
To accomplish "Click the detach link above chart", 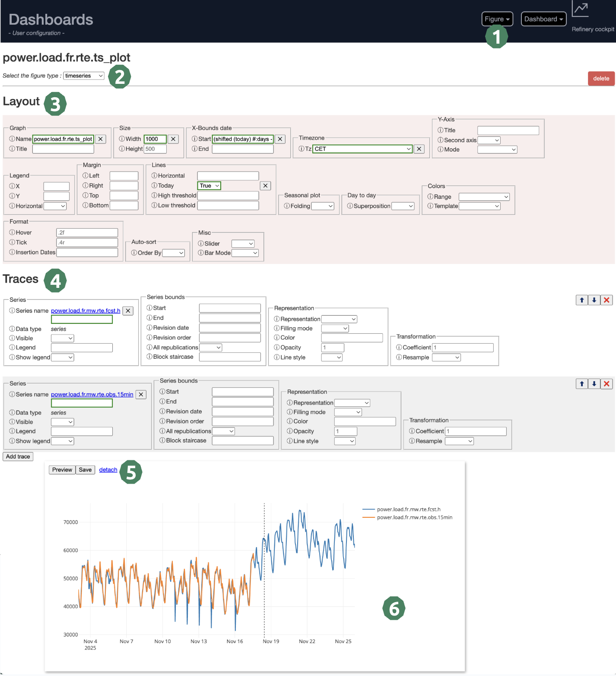I will point(108,470).
